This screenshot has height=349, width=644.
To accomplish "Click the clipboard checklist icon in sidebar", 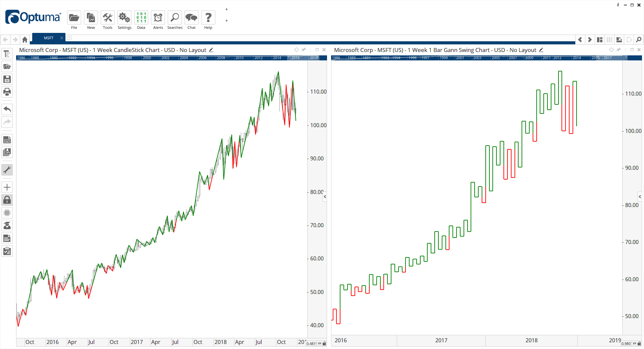I will [x=7, y=251].
